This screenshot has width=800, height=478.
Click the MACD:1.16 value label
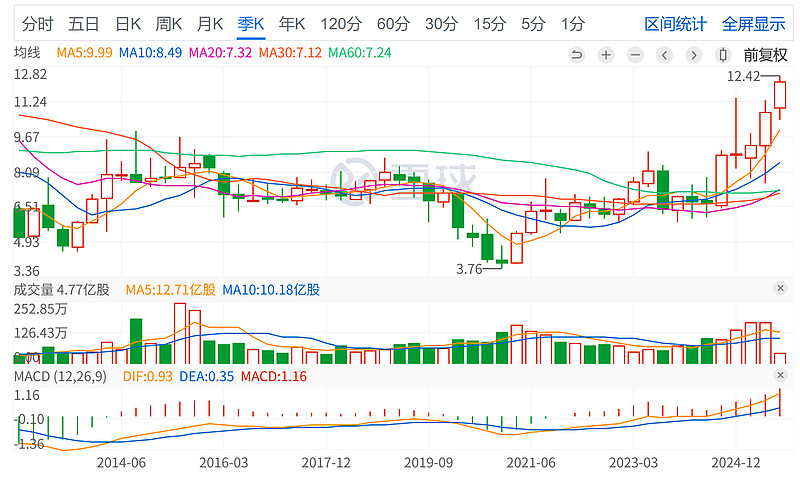pyautogui.click(x=273, y=376)
